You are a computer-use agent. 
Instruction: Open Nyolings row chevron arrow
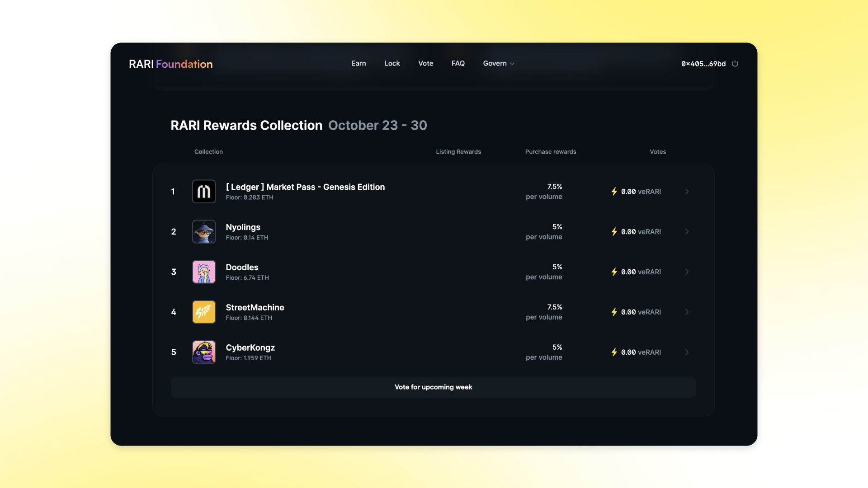click(x=687, y=232)
